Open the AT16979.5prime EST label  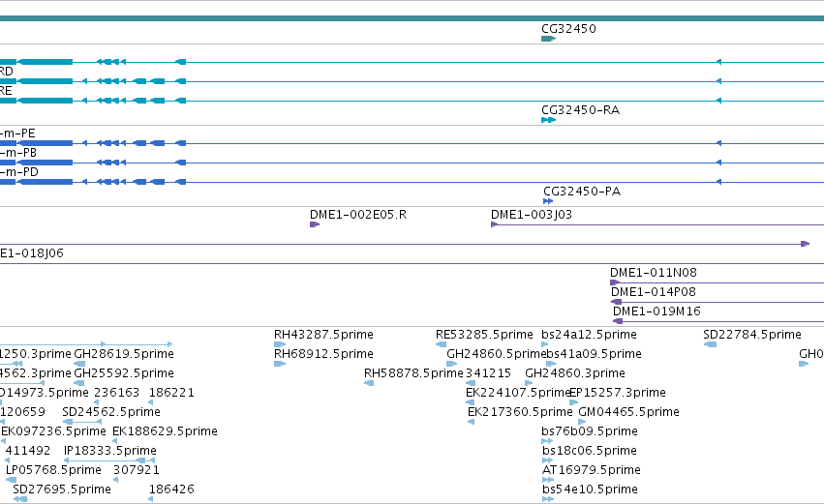point(592,471)
